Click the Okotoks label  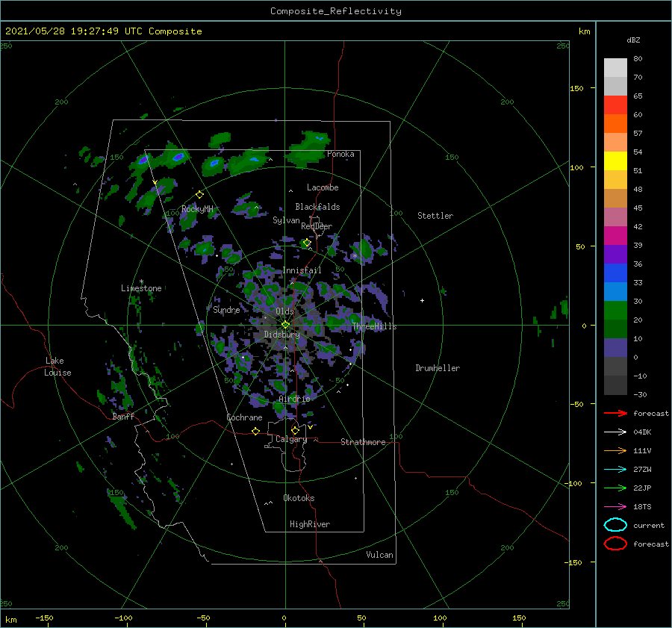click(x=299, y=497)
